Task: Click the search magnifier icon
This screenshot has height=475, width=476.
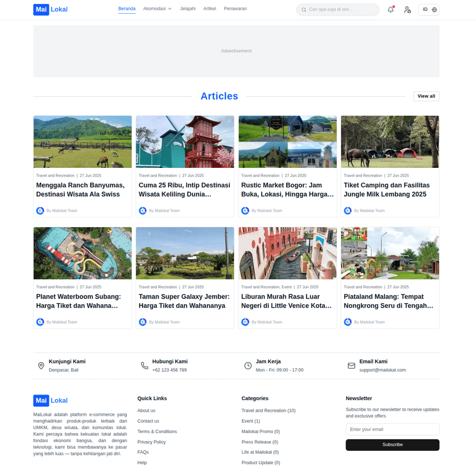Action: tap(304, 10)
